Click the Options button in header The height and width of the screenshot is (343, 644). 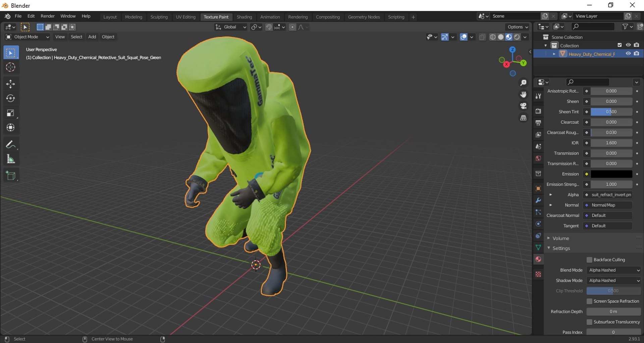coord(518,27)
